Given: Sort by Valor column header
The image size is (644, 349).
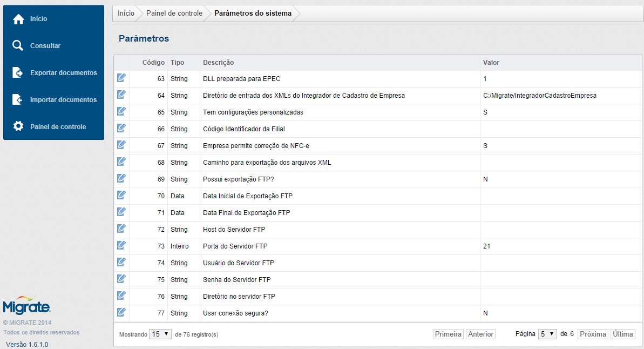Looking at the screenshot, I should click(491, 63).
